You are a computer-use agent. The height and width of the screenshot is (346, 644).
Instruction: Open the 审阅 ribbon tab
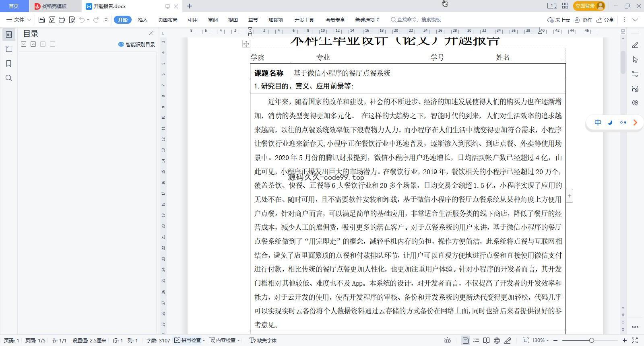(213, 20)
